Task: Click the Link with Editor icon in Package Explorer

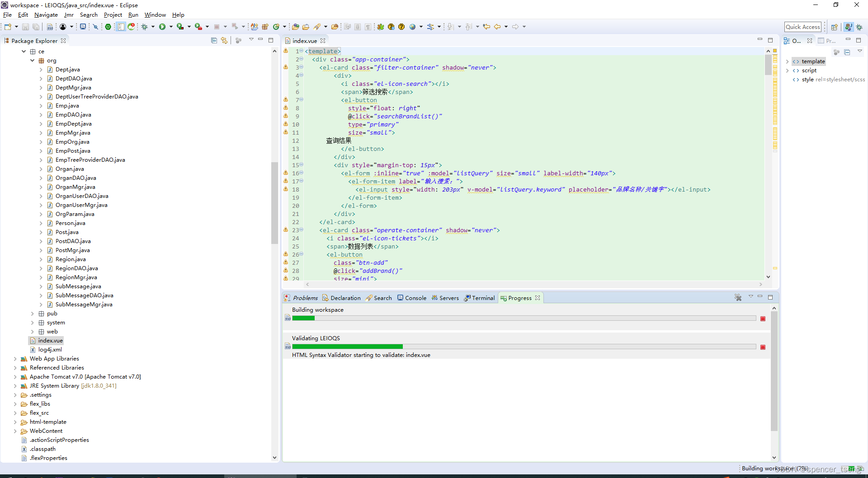Action: pos(224,40)
